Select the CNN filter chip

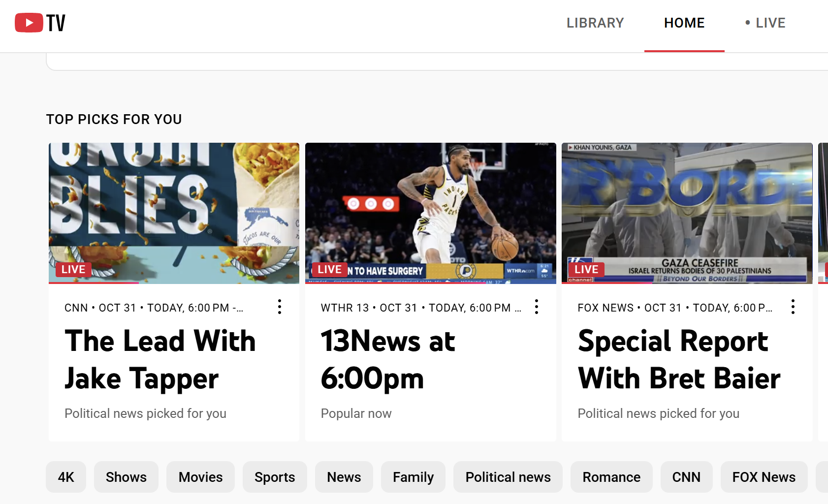point(686,476)
